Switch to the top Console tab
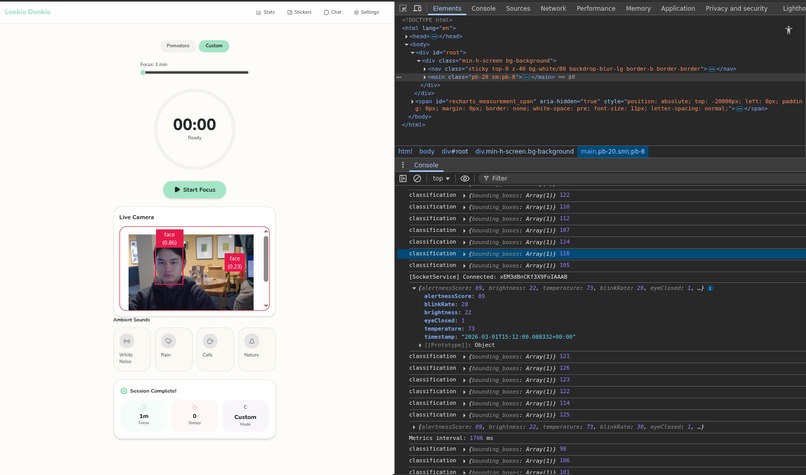This screenshot has height=475, width=806. pyautogui.click(x=484, y=8)
